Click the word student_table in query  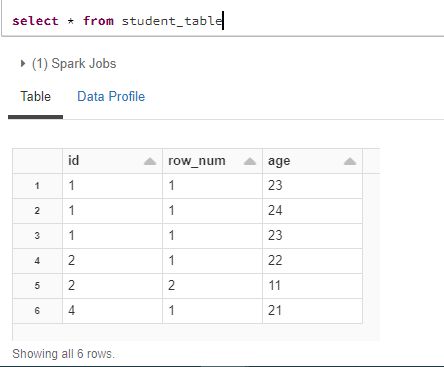[172, 21]
